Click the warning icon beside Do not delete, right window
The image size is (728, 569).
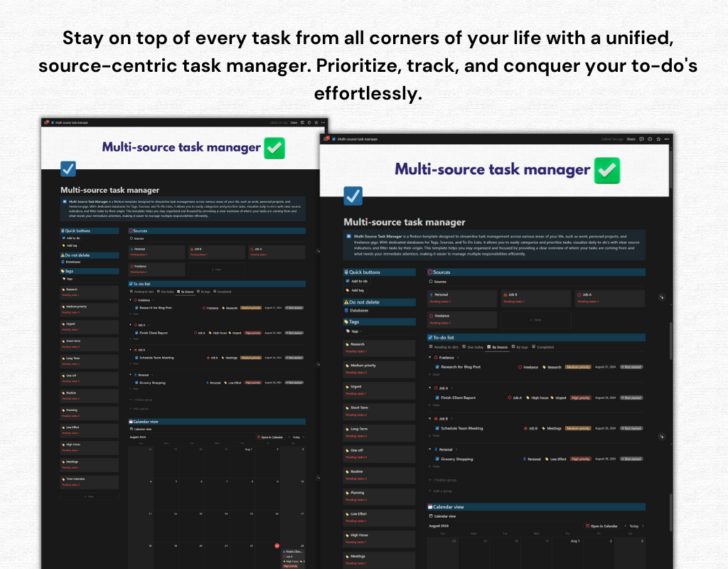(346, 302)
